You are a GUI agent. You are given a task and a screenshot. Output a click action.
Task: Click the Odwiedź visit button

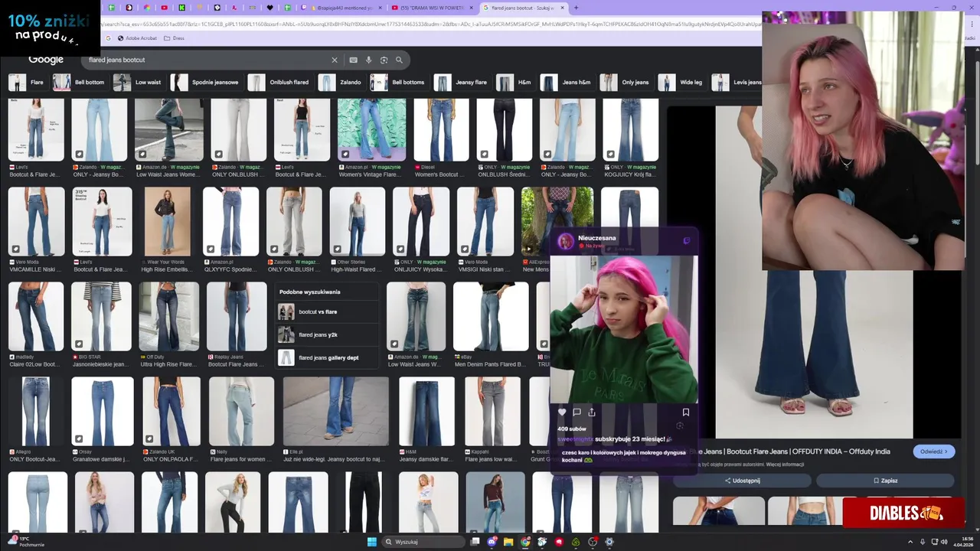tap(934, 452)
